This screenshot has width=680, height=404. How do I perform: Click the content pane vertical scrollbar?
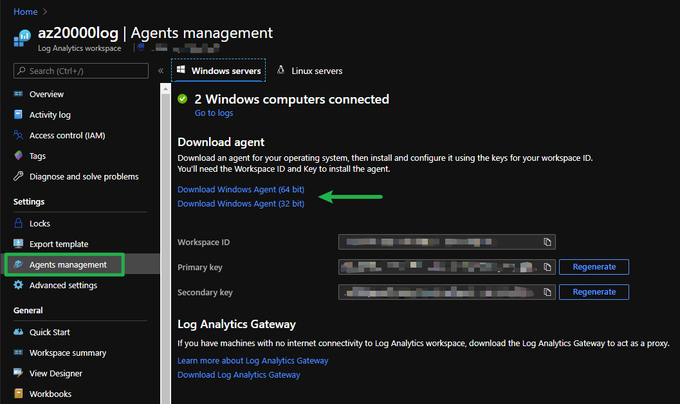(x=165, y=244)
